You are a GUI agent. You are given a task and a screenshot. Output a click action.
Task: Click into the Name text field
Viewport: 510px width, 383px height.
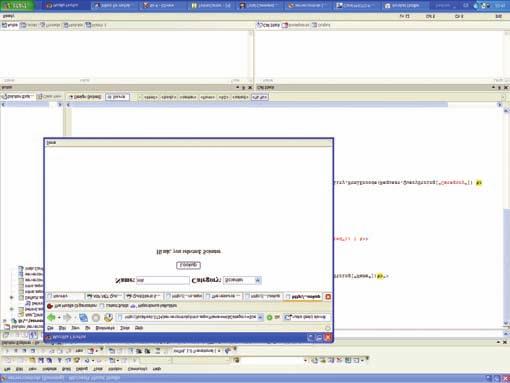click(162, 280)
